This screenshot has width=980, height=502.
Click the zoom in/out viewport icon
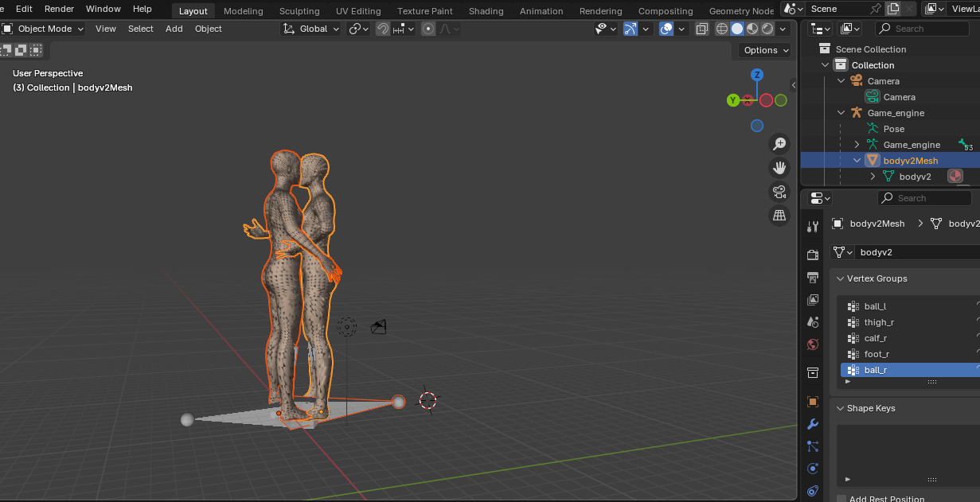click(x=779, y=144)
